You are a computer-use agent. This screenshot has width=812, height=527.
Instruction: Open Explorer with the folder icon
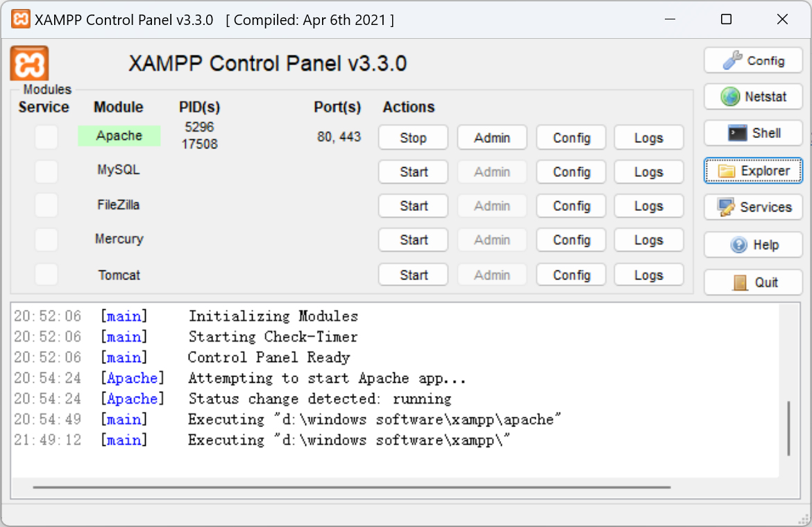(754, 171)
